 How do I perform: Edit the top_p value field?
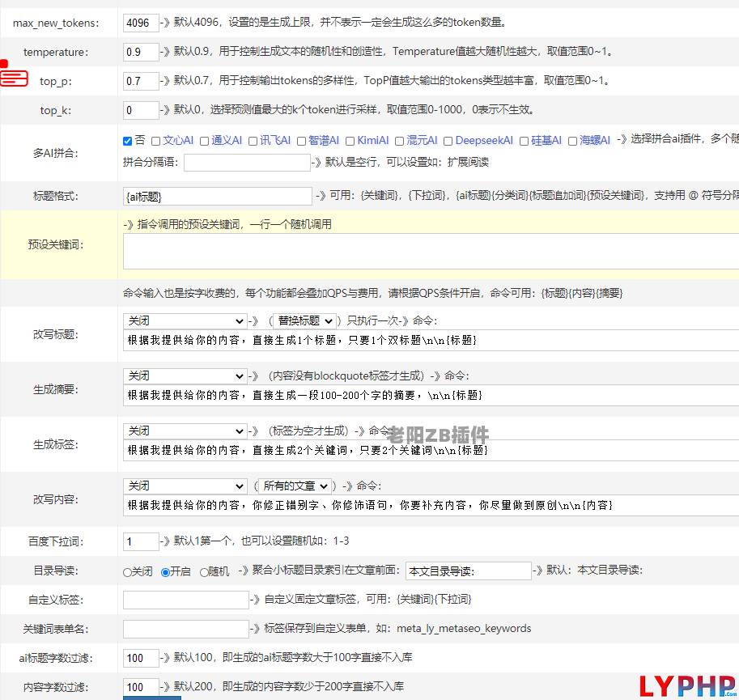tap(141, 81)
